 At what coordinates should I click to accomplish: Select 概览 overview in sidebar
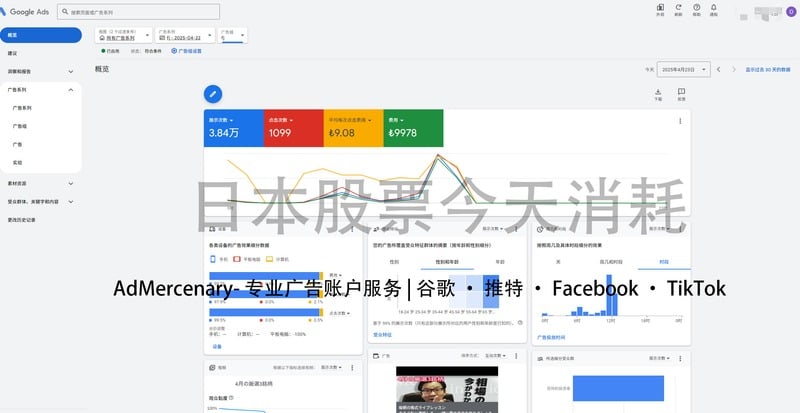pos(41,35)
